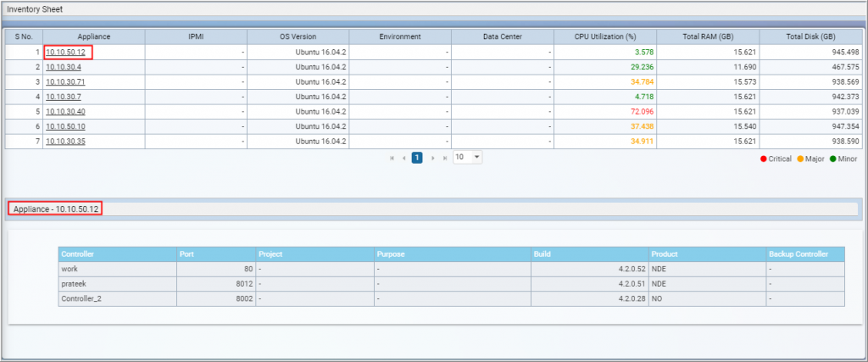Screen dimensions: 868x362
Task: Select page 1 in pagination
Action: [x=417, y=158]
